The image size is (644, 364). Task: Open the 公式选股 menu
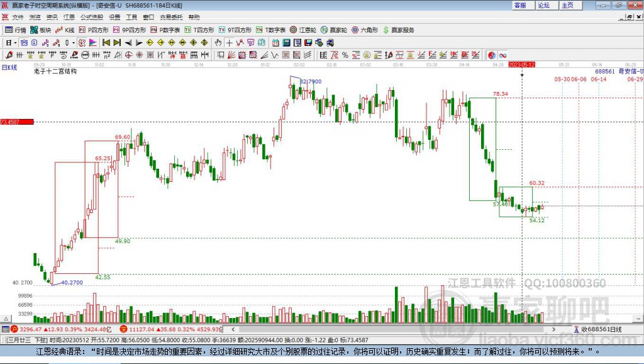(x=92, y=17)
